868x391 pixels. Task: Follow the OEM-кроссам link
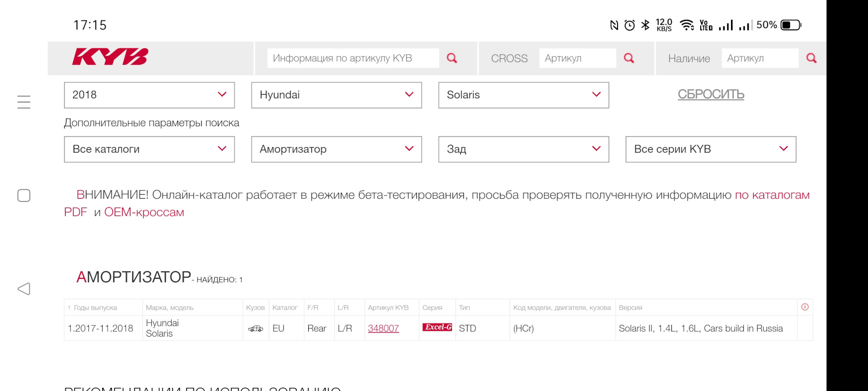coord(144,212)
